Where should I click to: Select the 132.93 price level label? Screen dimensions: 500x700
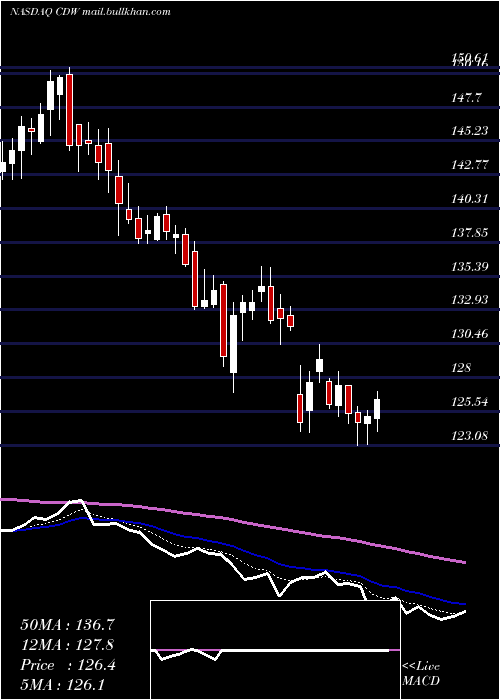tap(470, 300)
